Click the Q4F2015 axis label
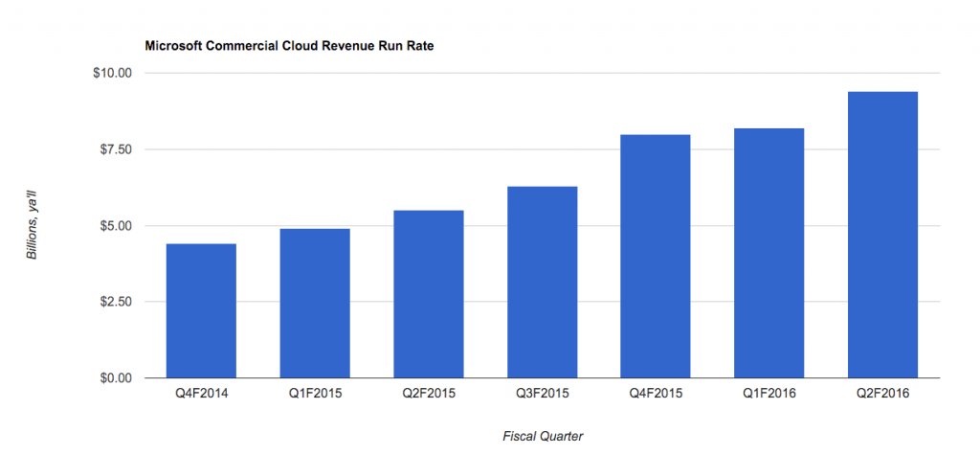Image resolution: width=980 pixels, height=455 pixels. click(x=656, y=395)
